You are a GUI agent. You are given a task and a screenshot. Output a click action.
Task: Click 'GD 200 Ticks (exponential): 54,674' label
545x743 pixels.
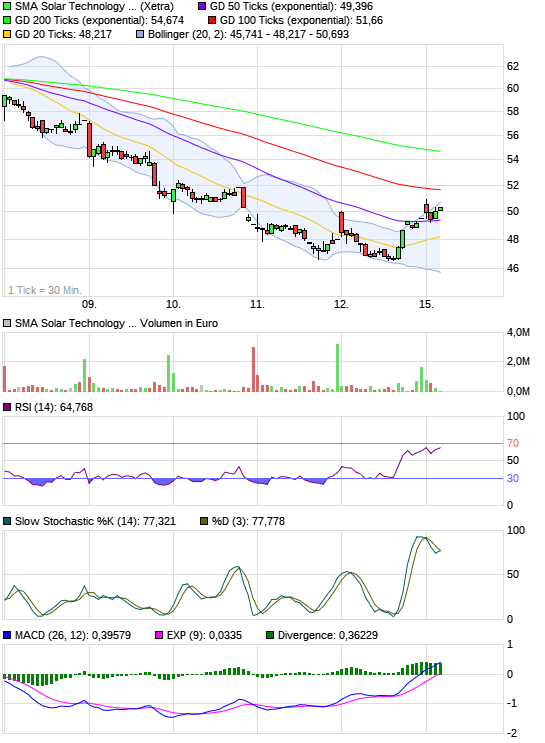(x=99, y=20)
